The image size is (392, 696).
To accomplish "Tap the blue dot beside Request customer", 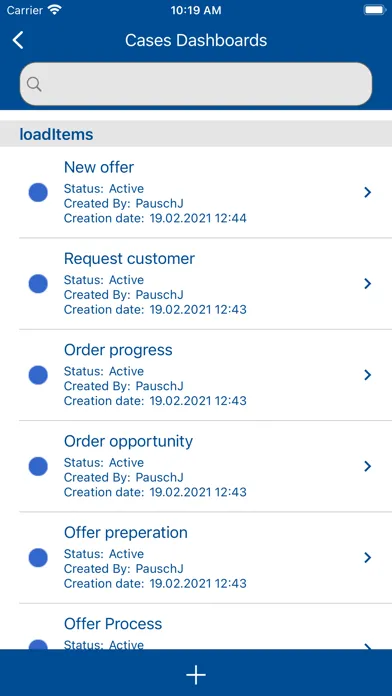I will coord(38,284).
